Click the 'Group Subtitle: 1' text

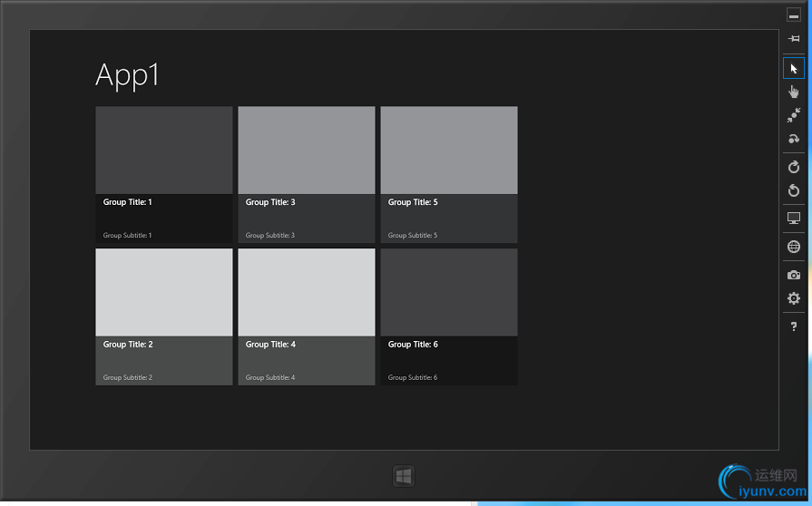(x=127, y=236)
